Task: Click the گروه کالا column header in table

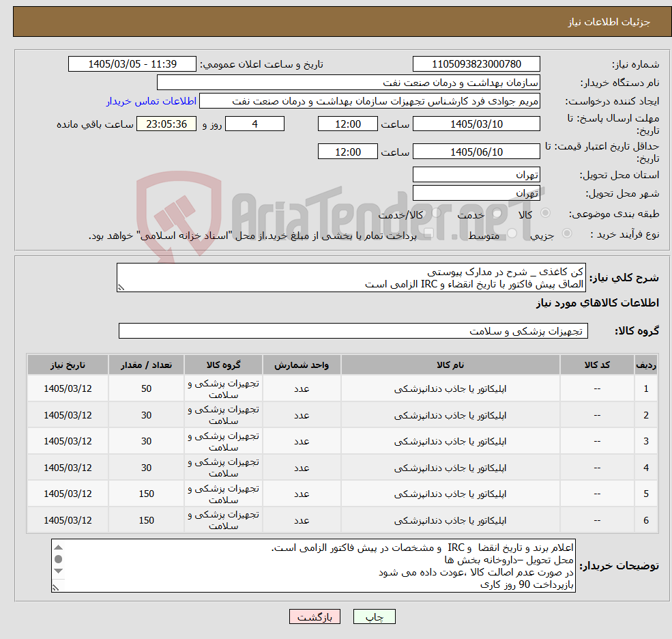Action: point(223,365)
